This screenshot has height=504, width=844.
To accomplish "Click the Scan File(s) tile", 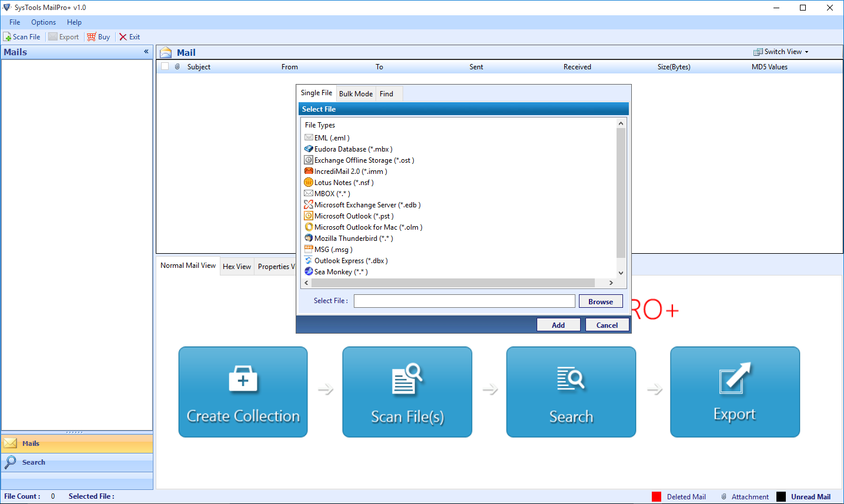I will click(x=407, y=392).
